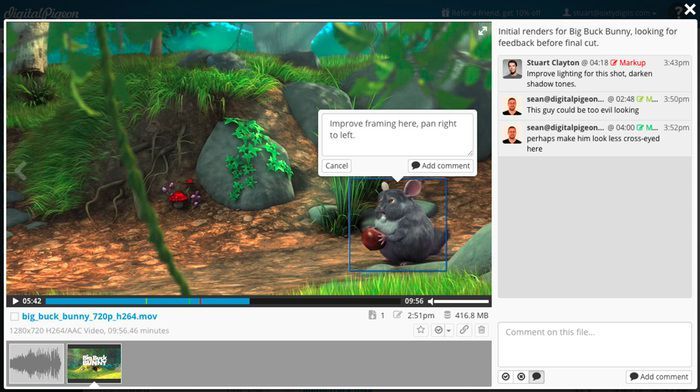Click Add comment in the markup popup

tap(441, 166)
